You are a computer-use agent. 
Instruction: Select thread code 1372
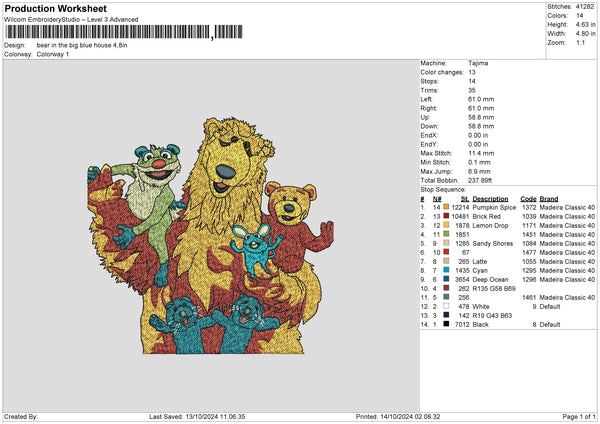(529, 207)
